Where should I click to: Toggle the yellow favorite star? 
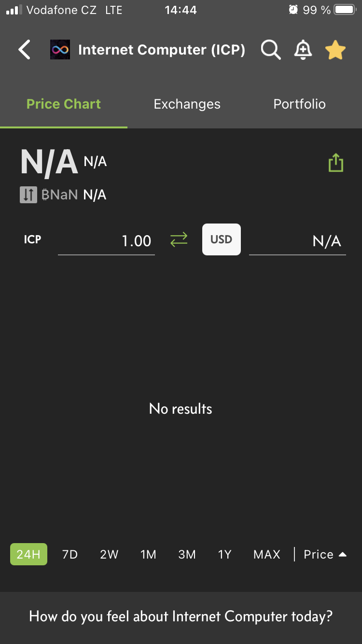click(x=335, y=50)
